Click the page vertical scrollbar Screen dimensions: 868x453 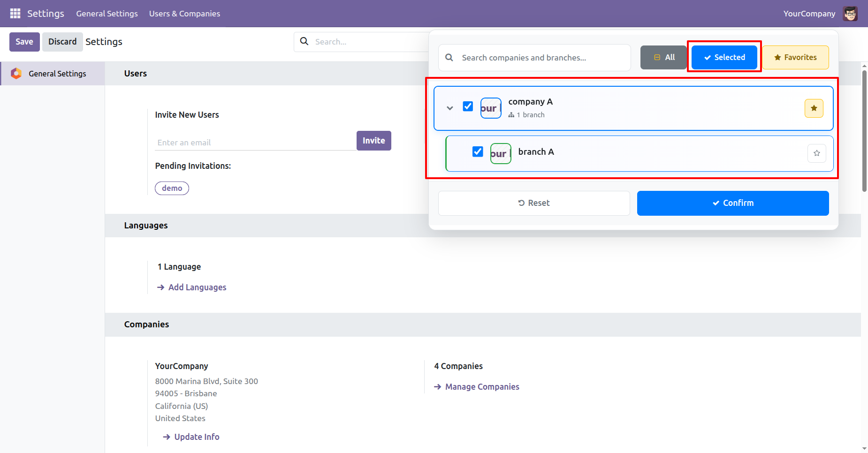coord(864,131)
